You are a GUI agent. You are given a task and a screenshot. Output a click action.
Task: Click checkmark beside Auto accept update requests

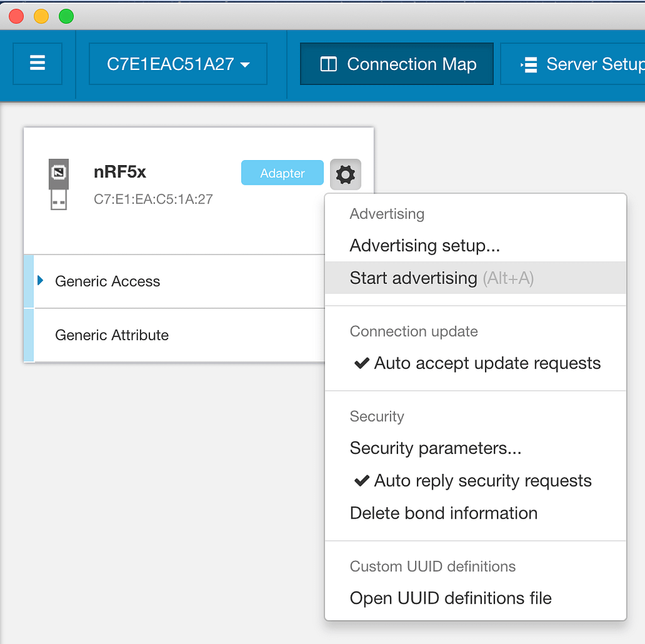pyautogui.click(x=362, y=363)
